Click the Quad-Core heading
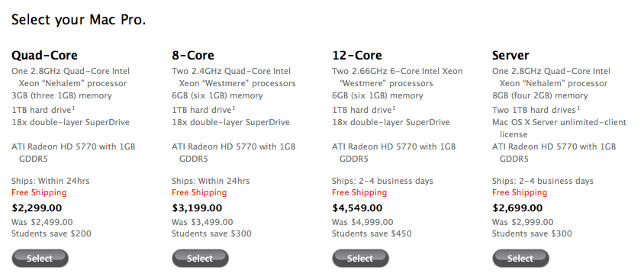This screenshot has width=644, height=280. pyautogui.click(x=44, y=56)
